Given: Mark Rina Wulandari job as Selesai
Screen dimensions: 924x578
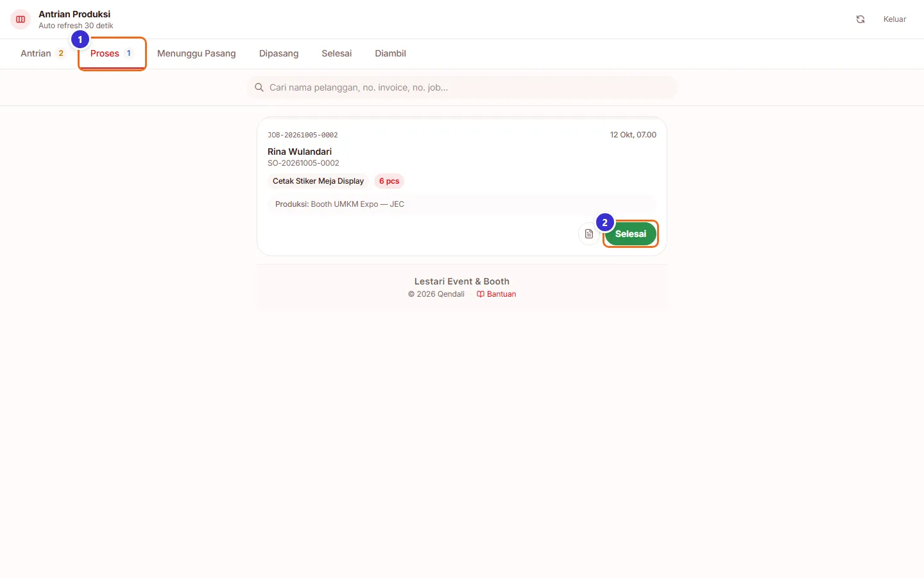Looking at the screenshot, I should point(631,234).
